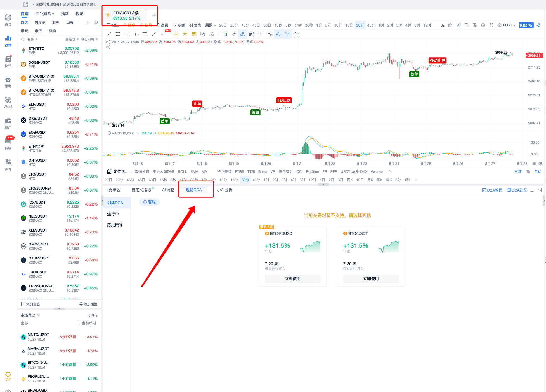
Task: Toggle percent (%) scale mode
Action: (x=528, y=171)
